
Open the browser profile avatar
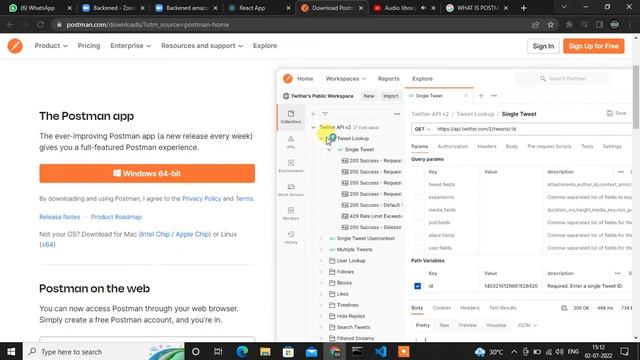614,24
